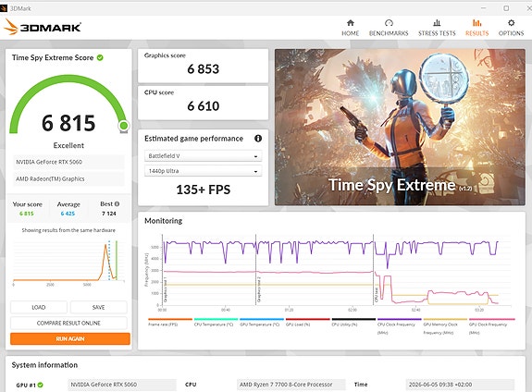This screenshot has width=532, height=392.
Task: Click the green knob on the score gauge
Action: click(x=124, y=126)
